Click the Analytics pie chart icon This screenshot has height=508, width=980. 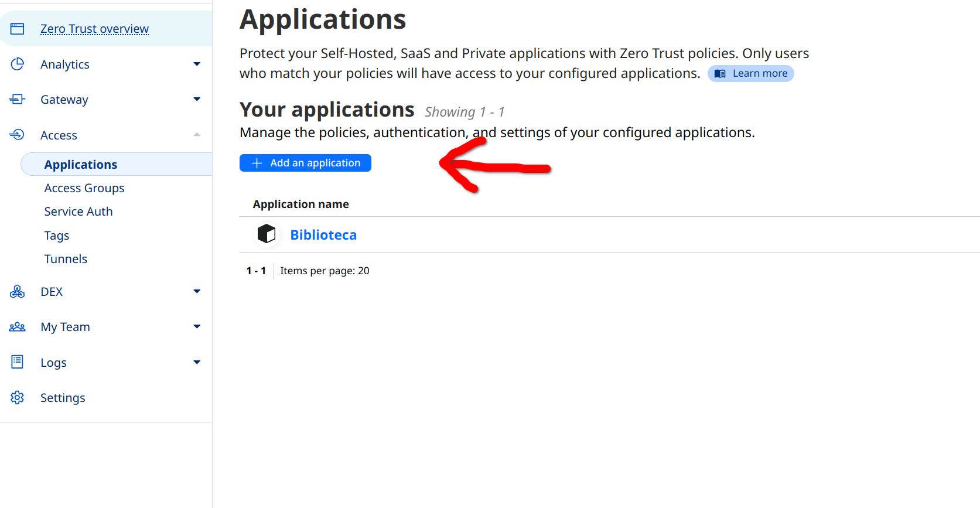[x=17, y=64]
